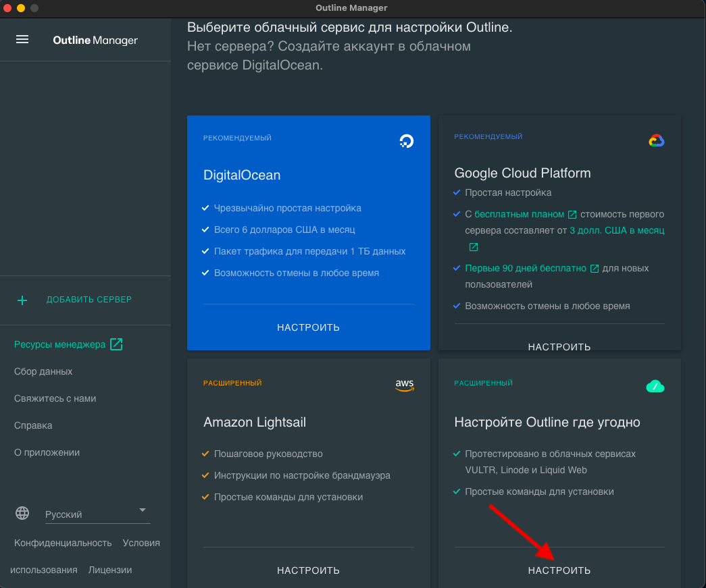This screenshot has width=706, height=588.
Task: Open external icon after Первые 90 дней бесплатно
Action: point(595,269)
